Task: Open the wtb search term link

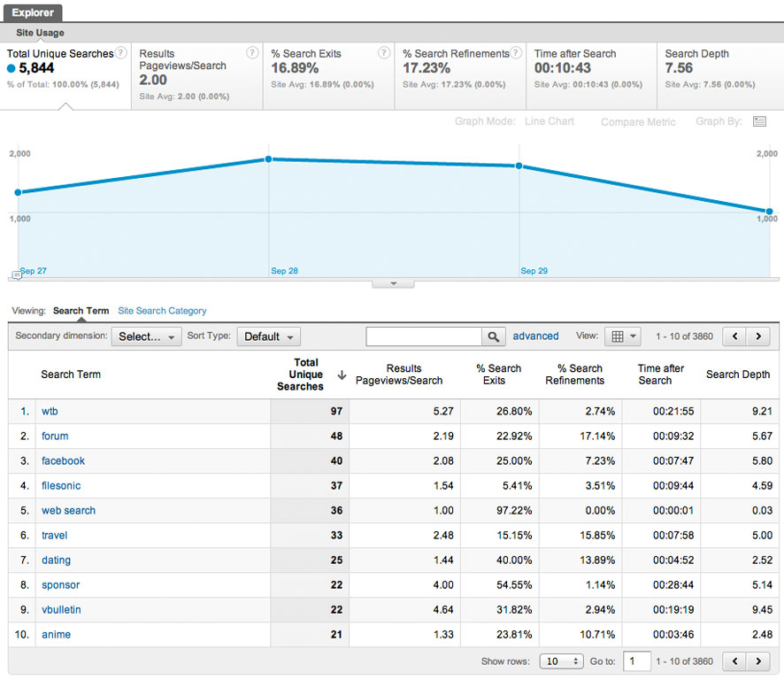Action: point(50,411)
